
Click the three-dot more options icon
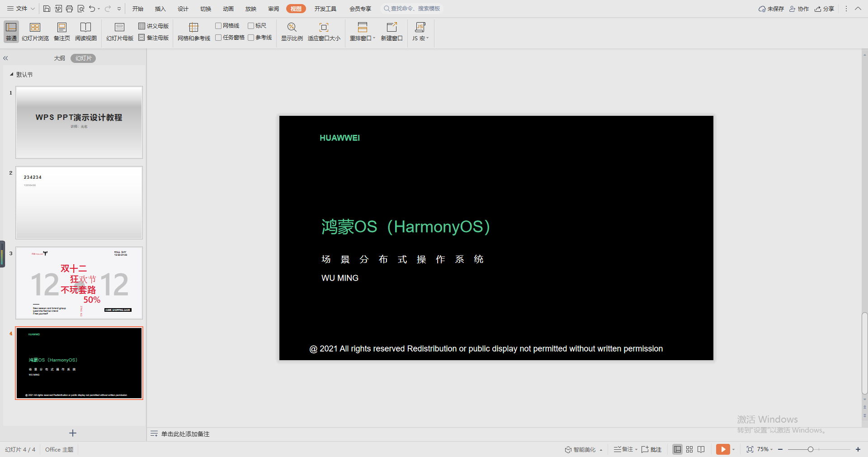click(846, 9)
